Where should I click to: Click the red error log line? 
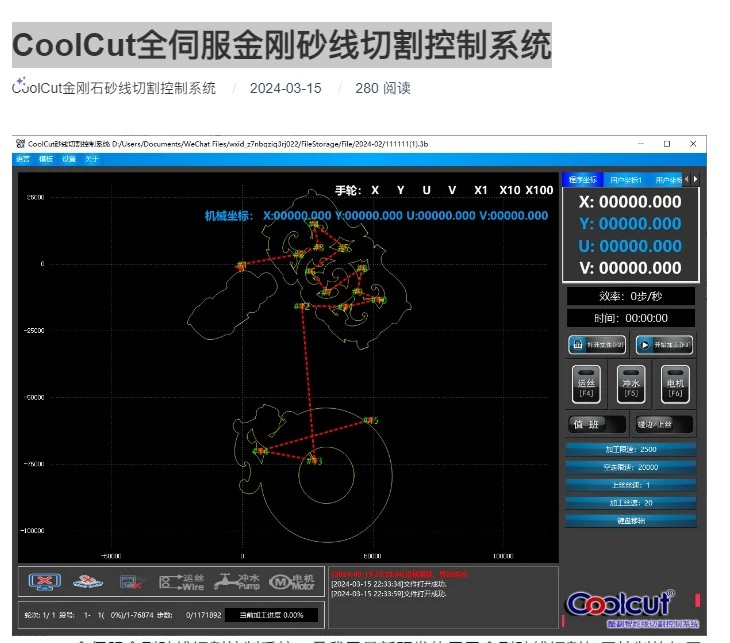399,574
